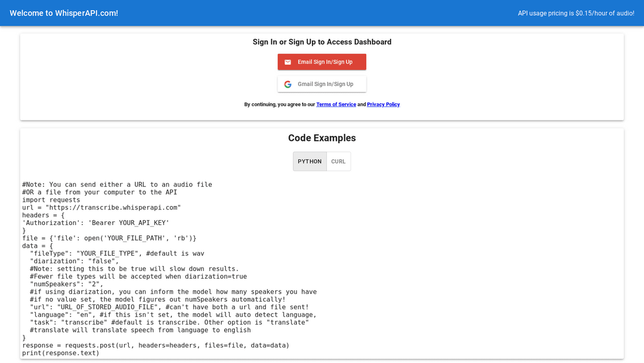Click the '#Note: You can send either a URL' comment
This screenshot has width=644, height=363.
(117, 184)
